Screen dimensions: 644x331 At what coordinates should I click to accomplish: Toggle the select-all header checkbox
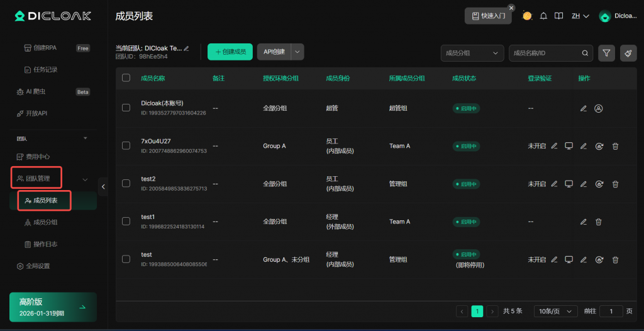click(126, 78)
